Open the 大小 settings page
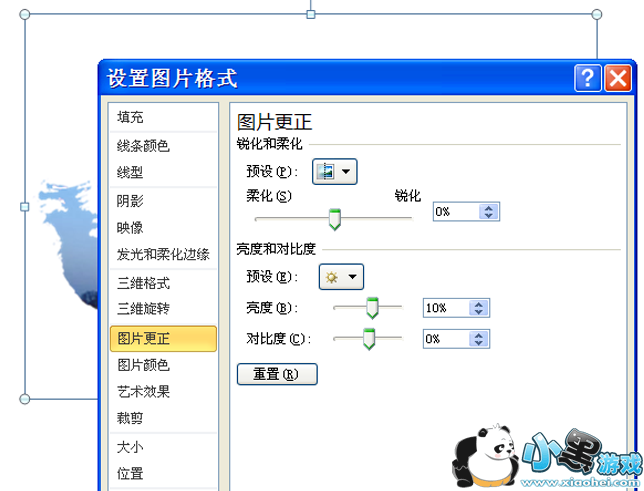This screenshot has width=644, height=491. (163, 447)
